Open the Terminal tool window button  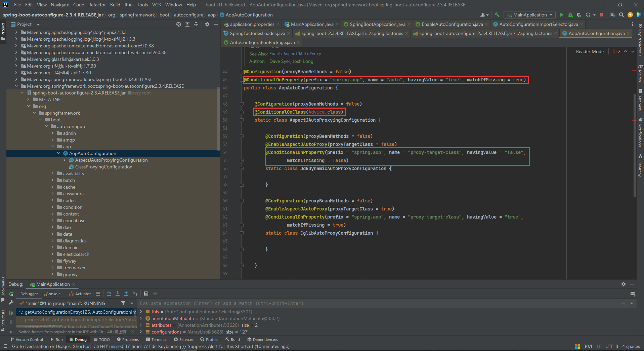[156, 340]
